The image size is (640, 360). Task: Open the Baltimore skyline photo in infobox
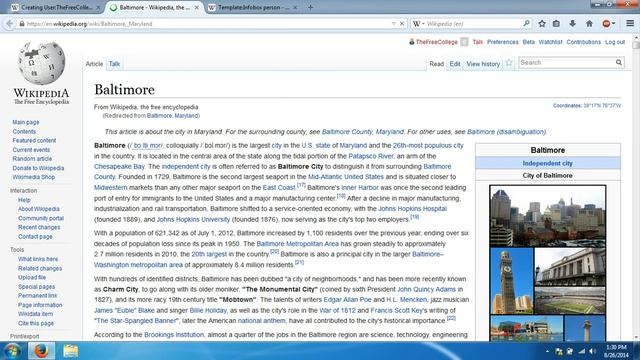[547, 216]
